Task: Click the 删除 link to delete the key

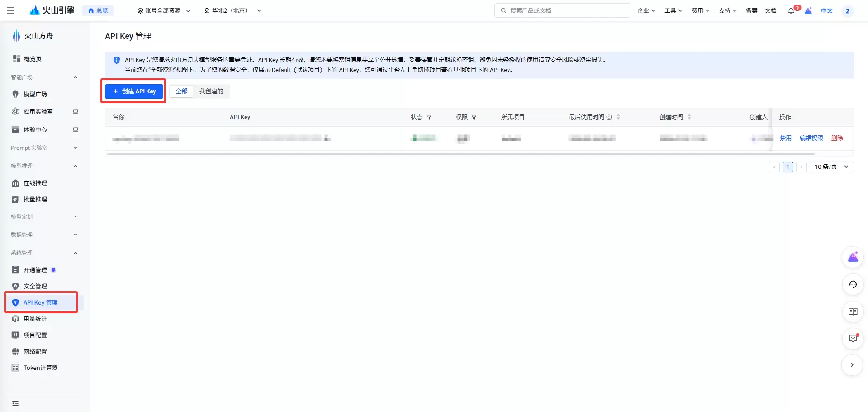Action: [x=836, y=138]
